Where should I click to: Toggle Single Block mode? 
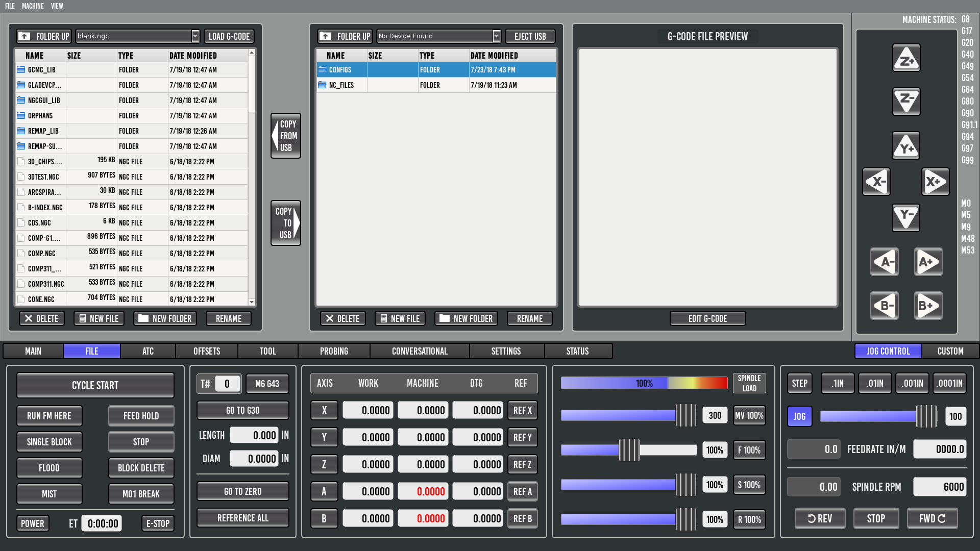coord(50,442)
